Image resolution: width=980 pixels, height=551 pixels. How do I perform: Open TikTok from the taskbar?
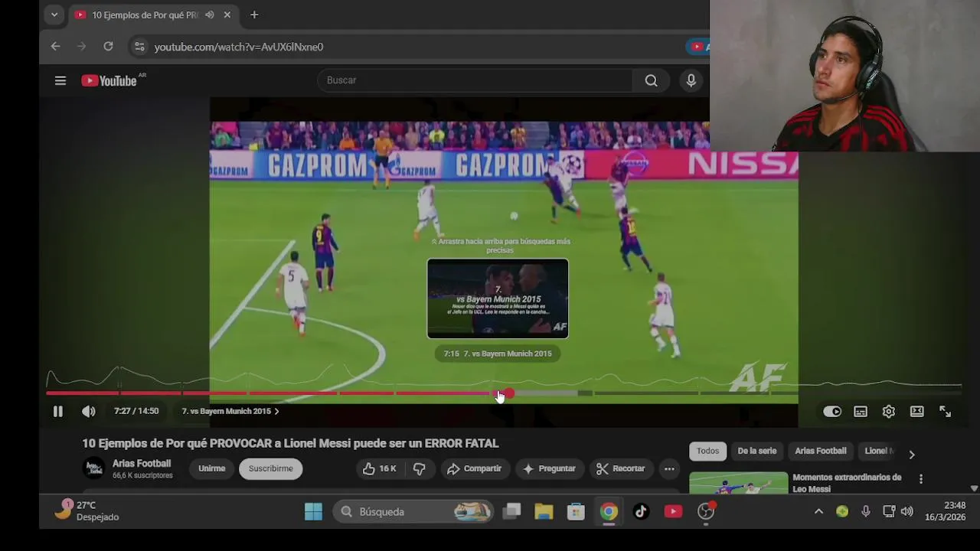click(641, 512)
